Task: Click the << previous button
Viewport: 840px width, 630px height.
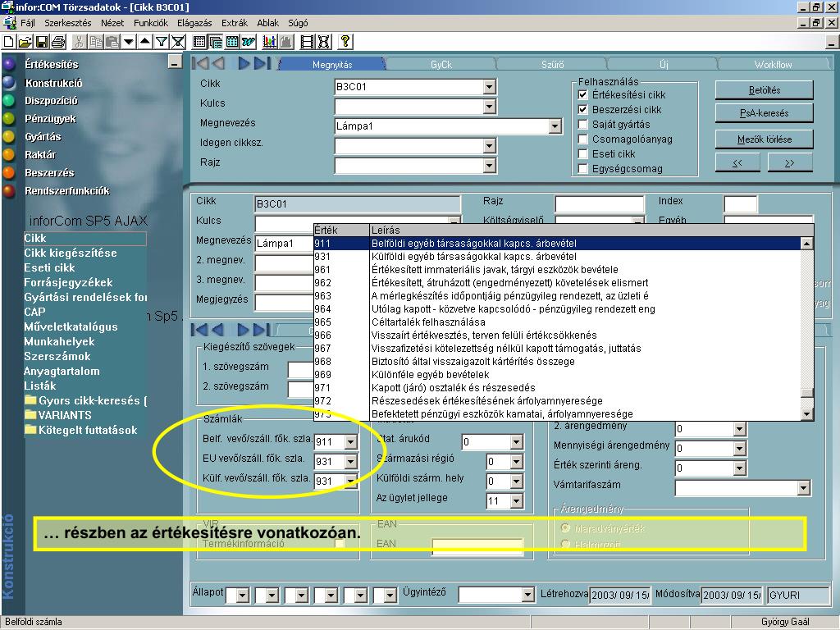Action: pyautogui.click(x=737, y=163)
